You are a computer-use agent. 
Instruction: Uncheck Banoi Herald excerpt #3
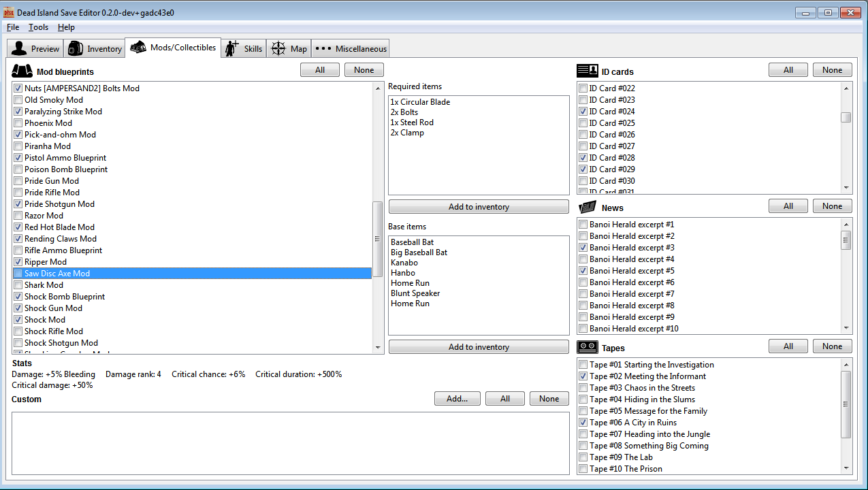pyautogui.click(x=583, y=248)
